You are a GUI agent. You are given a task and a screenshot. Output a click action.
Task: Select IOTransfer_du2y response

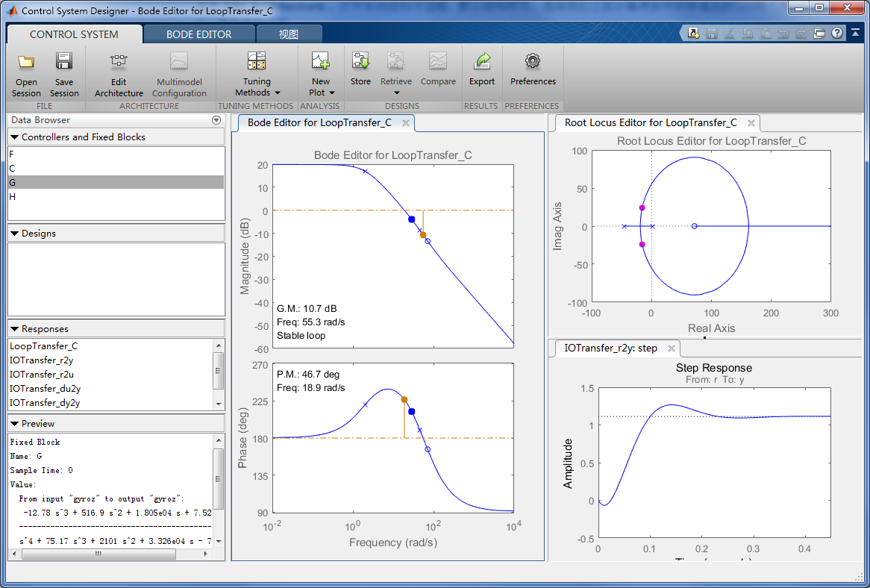111,388
